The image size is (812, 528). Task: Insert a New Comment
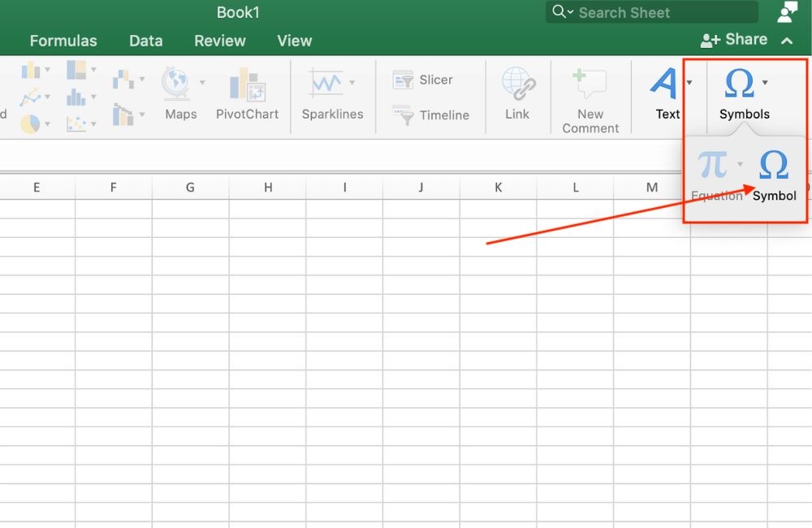(x=590, y=92)
